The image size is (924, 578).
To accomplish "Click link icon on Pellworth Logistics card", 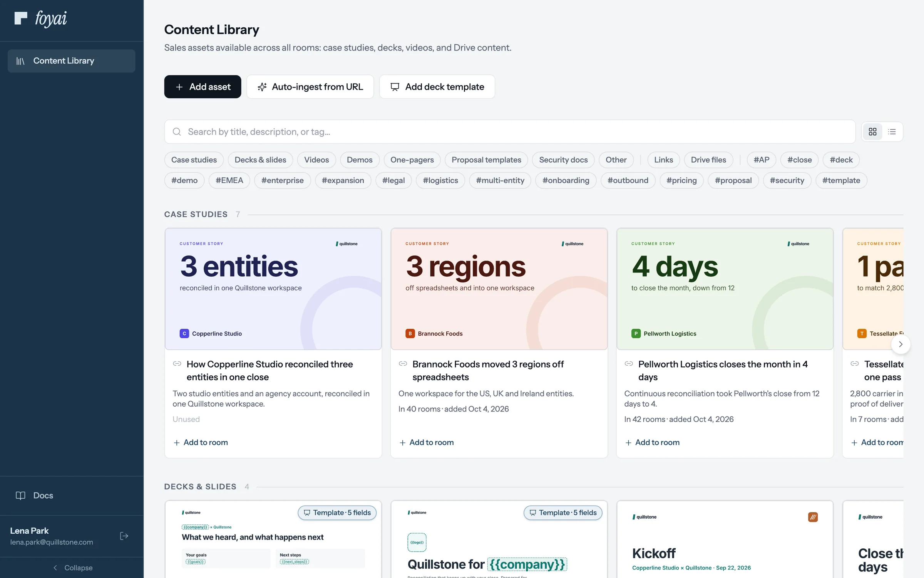I will click(629, 364).
